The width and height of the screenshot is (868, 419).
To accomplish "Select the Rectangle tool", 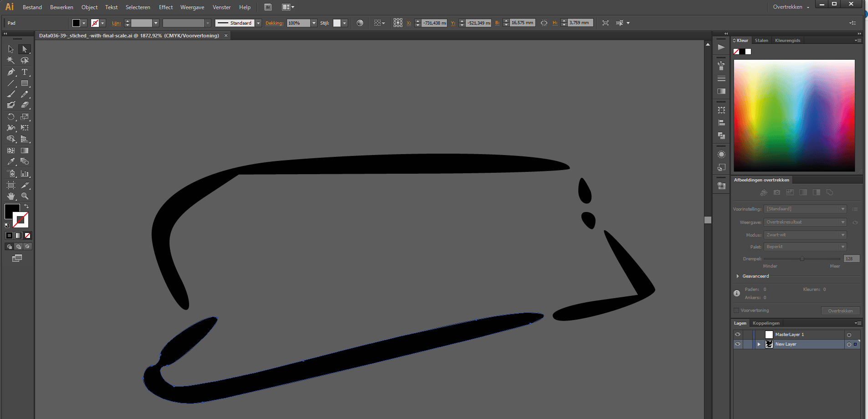I will (25, 83).
